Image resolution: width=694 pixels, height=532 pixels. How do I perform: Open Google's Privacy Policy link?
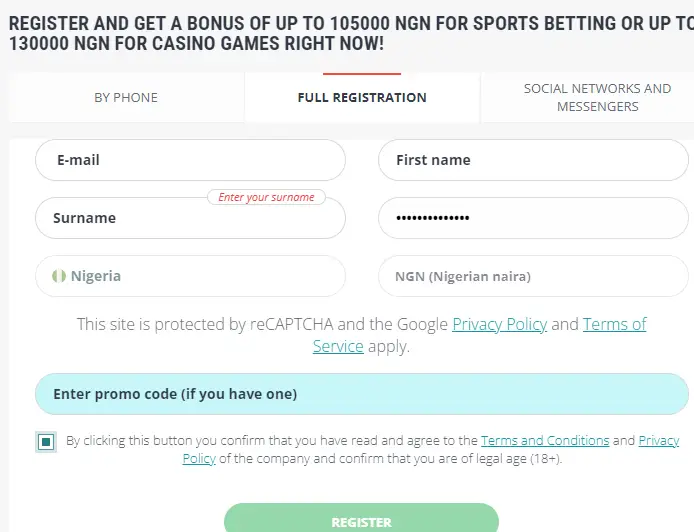(x=499, y=324)
